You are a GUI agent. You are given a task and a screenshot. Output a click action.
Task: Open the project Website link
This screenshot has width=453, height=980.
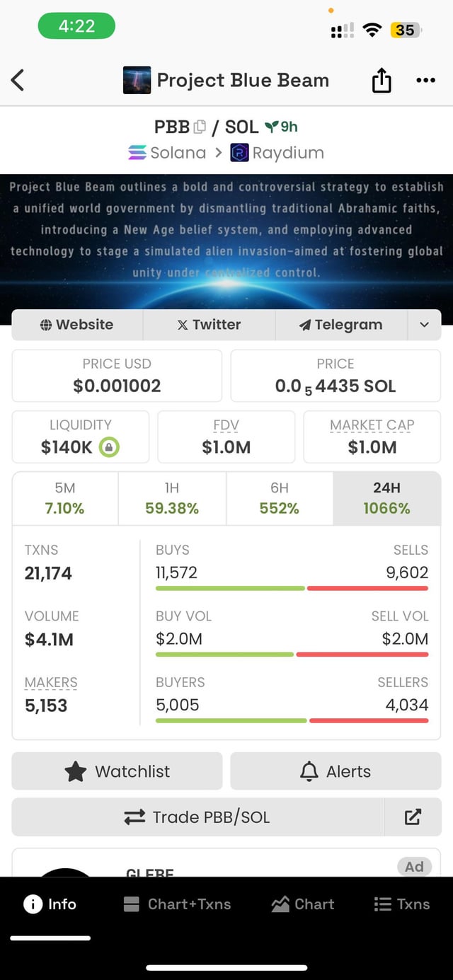(77, 325)
